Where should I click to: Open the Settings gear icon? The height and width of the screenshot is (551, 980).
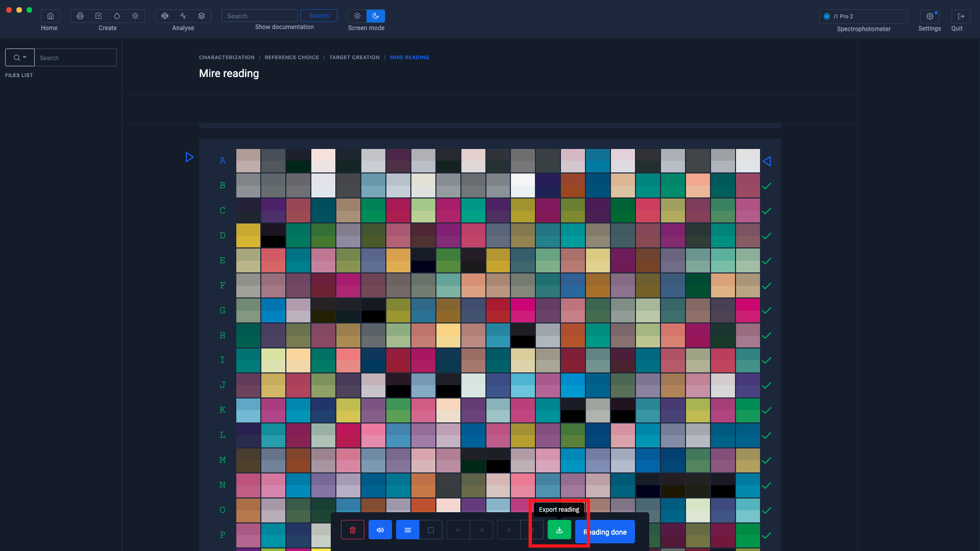(929, 16)
